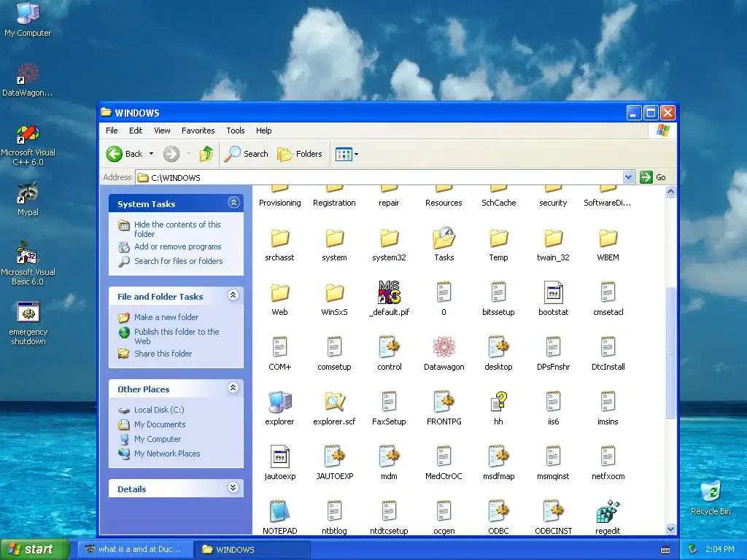Open the Address bar dropdown list
The image size is (747, 560).
click(x=628, y=177)
